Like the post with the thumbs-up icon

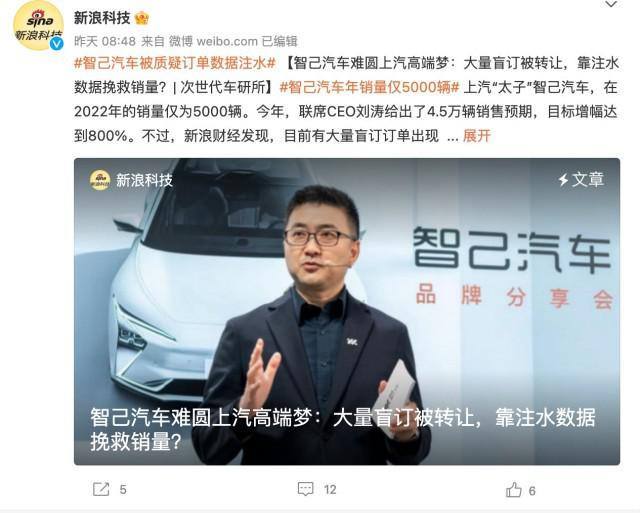pos(513,489)
